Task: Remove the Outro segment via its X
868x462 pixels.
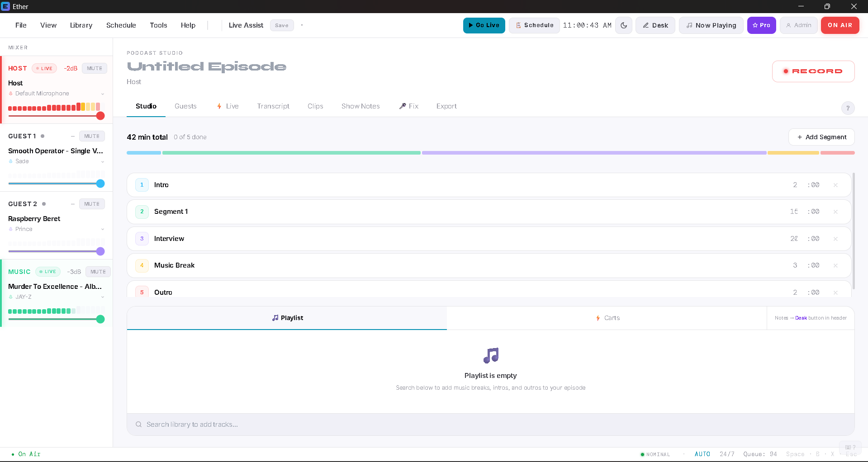Action: (835, 292)
